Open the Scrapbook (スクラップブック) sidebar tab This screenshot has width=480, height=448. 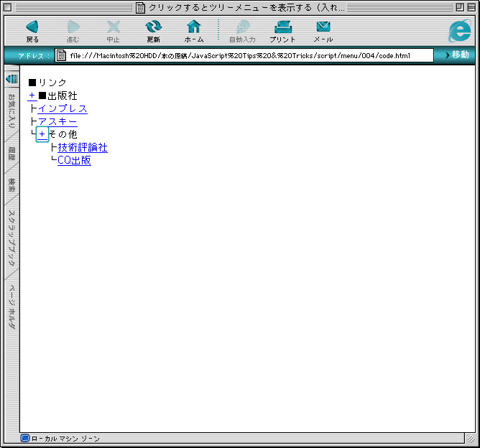pos(11,238)
